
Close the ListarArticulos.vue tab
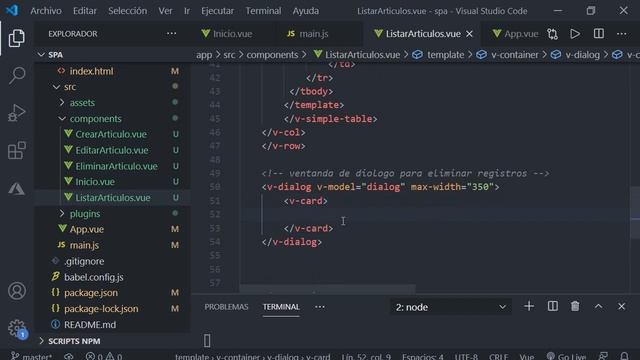[x=469, y=34]
